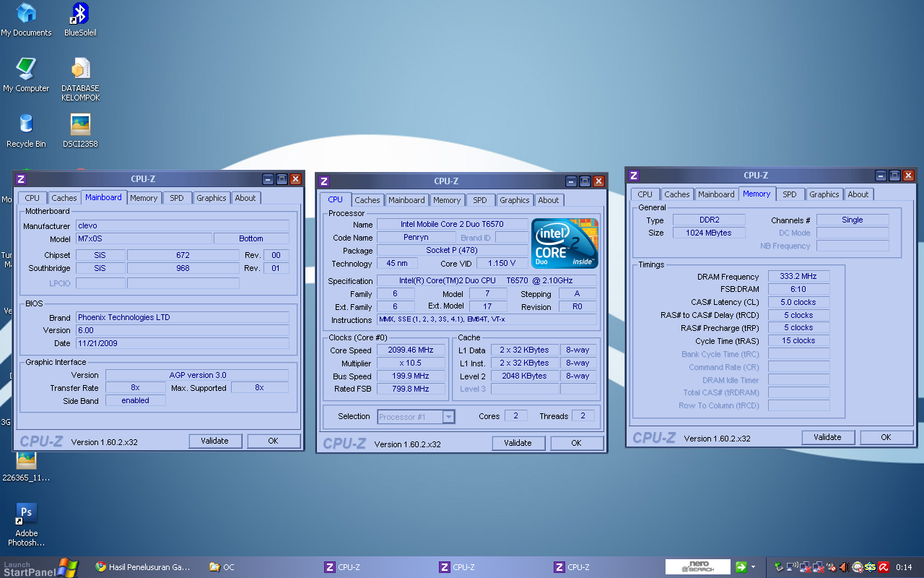Select the SPD tab in Mainboard window

click(177, 198)
